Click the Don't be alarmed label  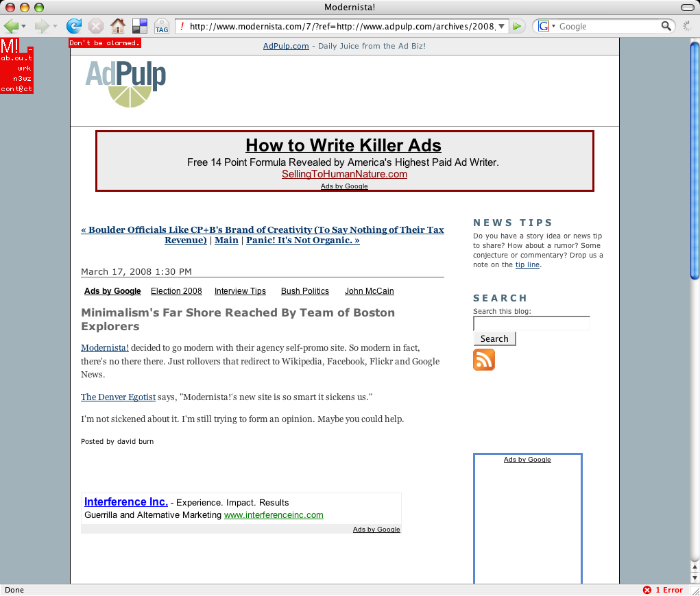click(x=105, y=43)
